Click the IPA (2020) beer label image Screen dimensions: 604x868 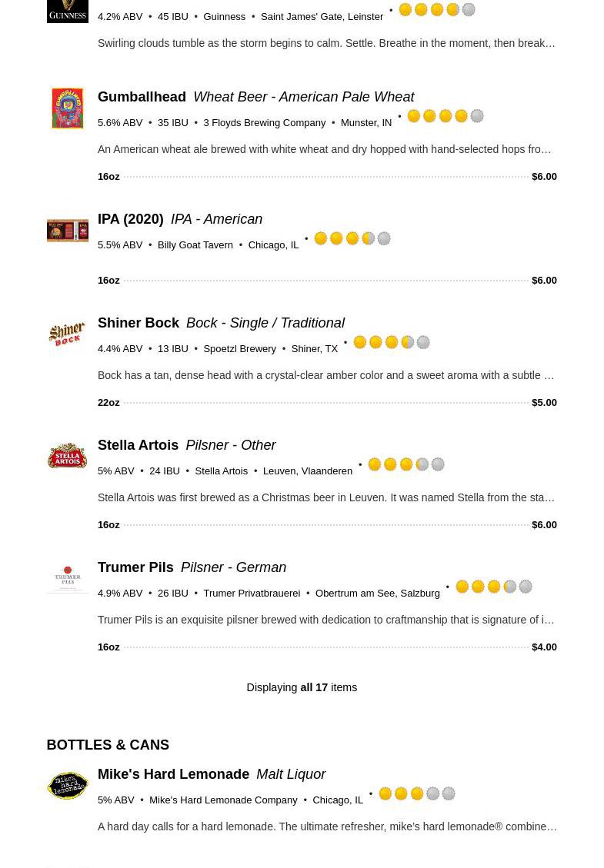coord(67,230)
